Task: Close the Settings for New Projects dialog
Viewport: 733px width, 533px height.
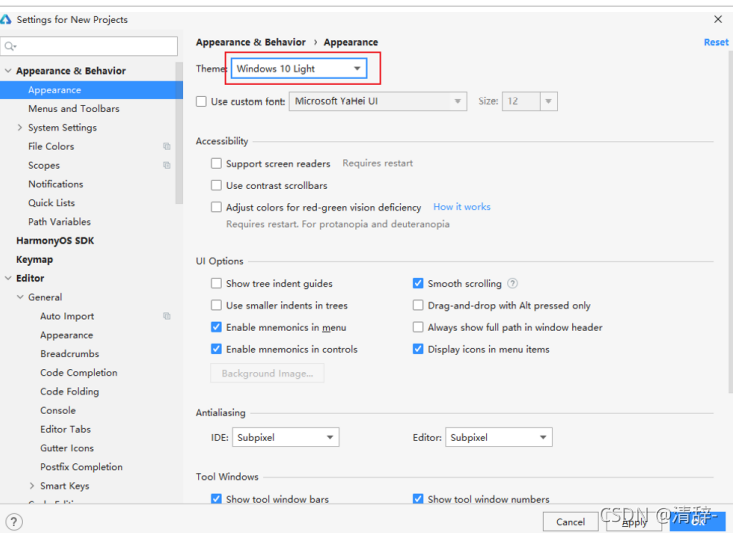Action: click(718, 19)
